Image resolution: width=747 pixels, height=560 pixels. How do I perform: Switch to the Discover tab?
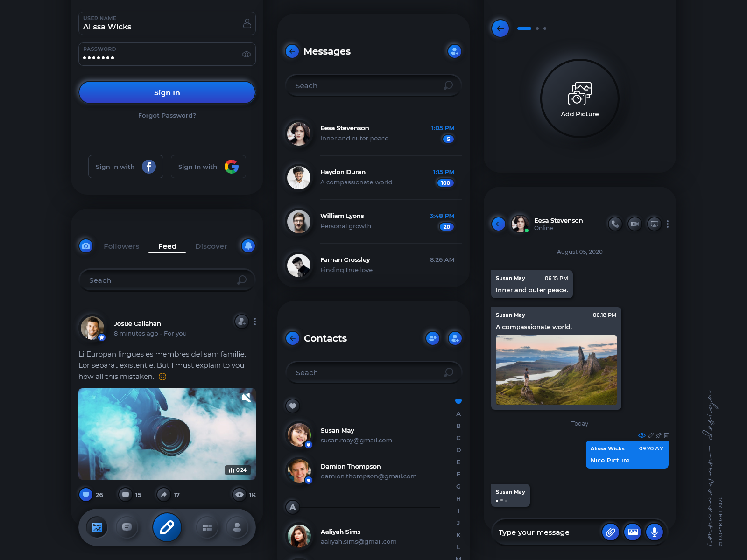click(211, 246)
